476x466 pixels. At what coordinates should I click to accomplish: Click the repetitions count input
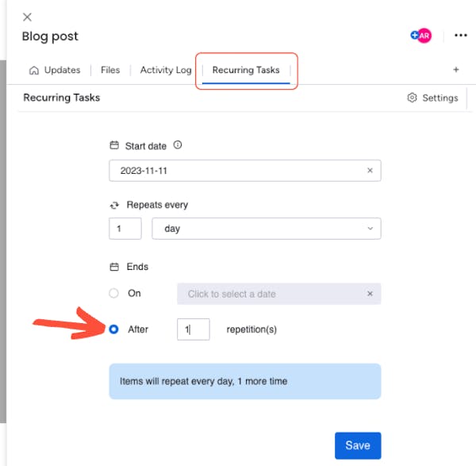[193, 329]
